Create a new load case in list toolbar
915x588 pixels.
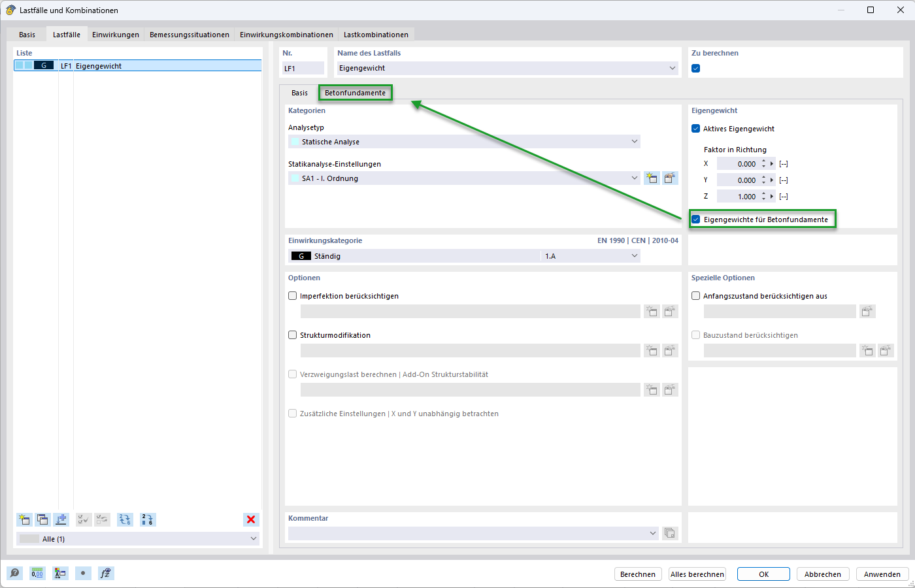(24, 519)
